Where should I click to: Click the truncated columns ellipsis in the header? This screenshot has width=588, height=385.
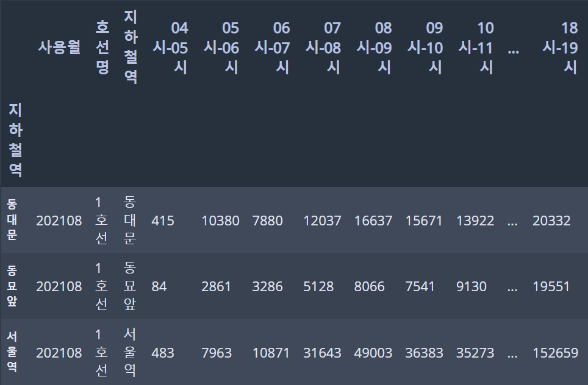click(513, 52)
